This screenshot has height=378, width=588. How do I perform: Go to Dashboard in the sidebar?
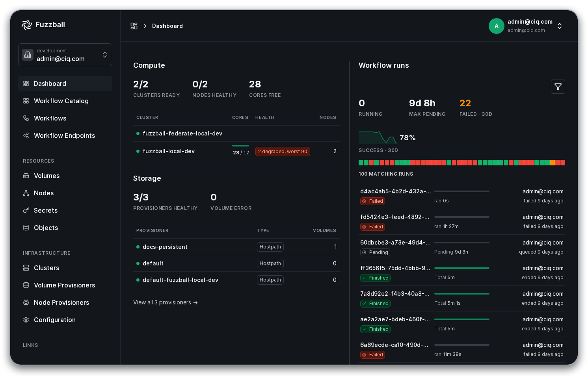click(65, 83)
